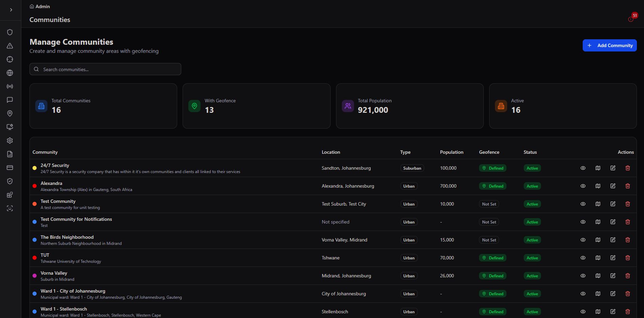
Task: Delete the Vorna Valley community
Action: (628, 276)
